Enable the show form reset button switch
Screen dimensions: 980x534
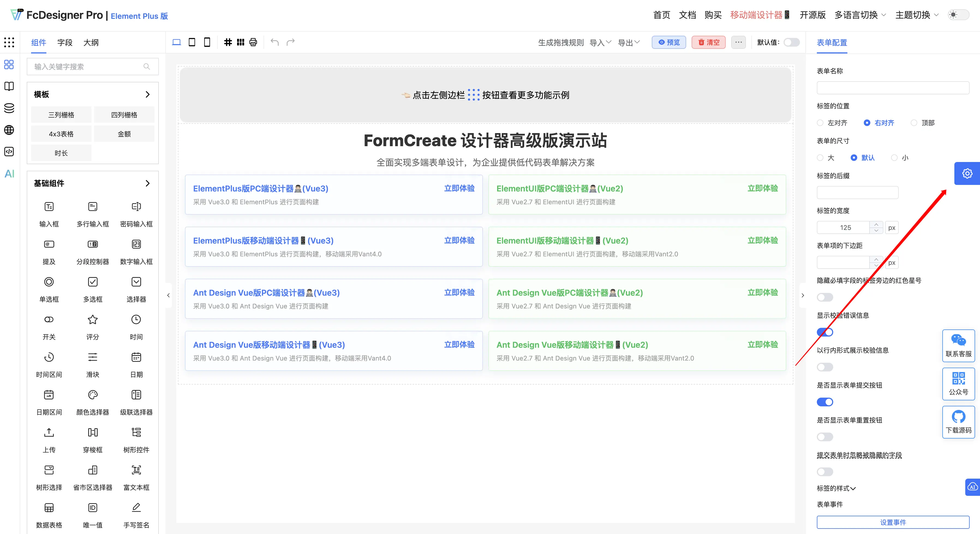click(x=825, y=437)
